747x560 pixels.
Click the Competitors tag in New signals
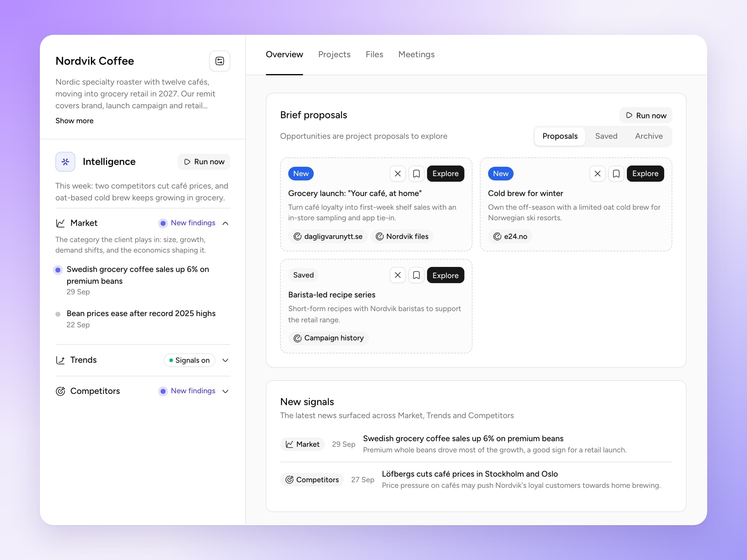(x=312, y=480)
